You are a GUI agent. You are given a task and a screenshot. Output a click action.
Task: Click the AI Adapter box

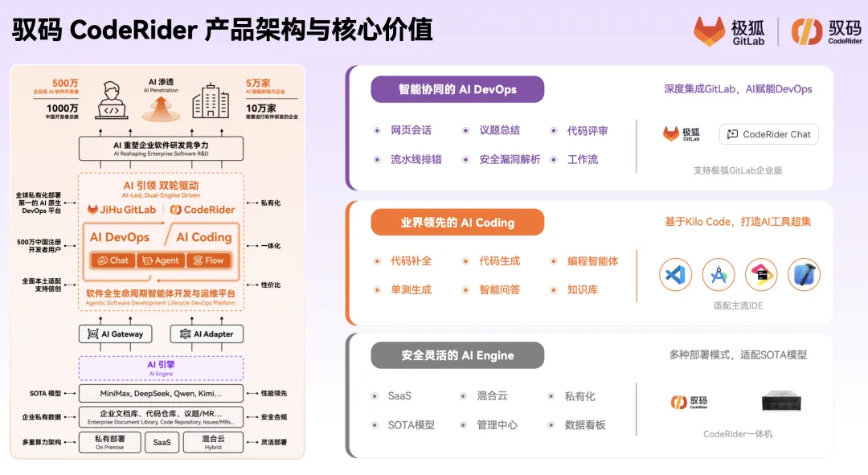click(207, 334)
